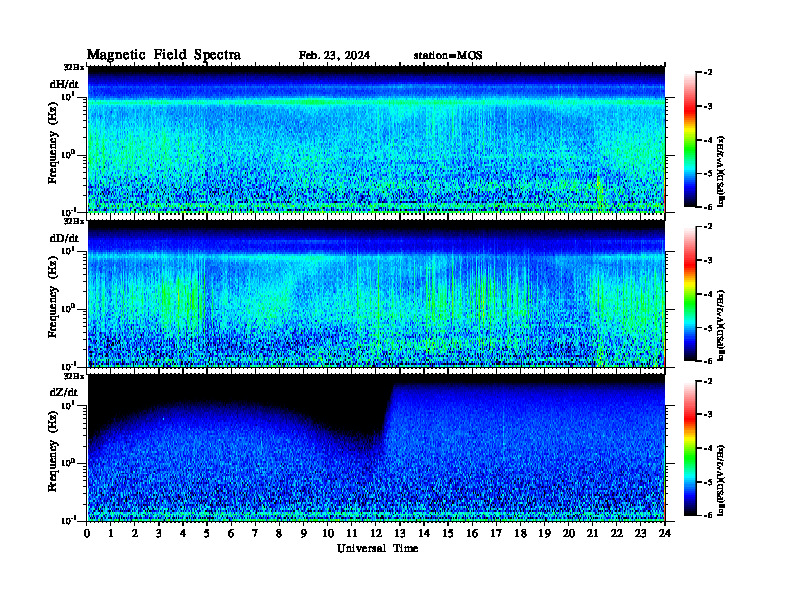The image size is (792, 612).
Task: Select the dH/dt panel label
Action: (x=64, y=84)
